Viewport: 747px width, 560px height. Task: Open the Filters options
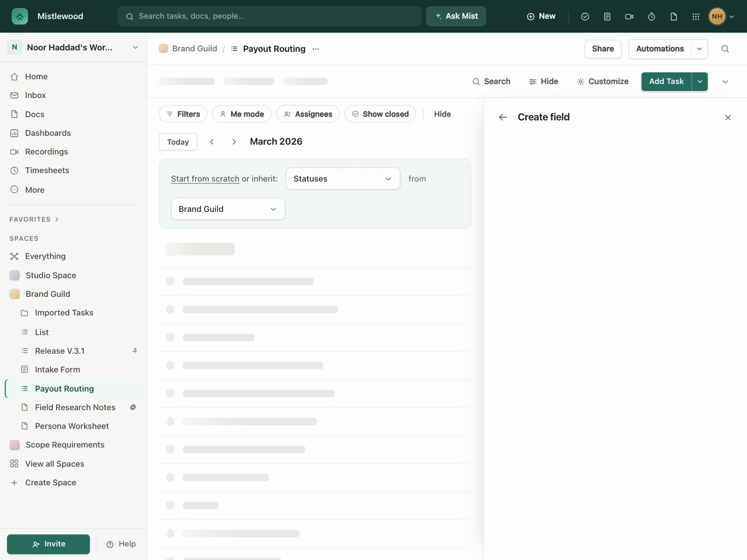click(x=183, y=114)
